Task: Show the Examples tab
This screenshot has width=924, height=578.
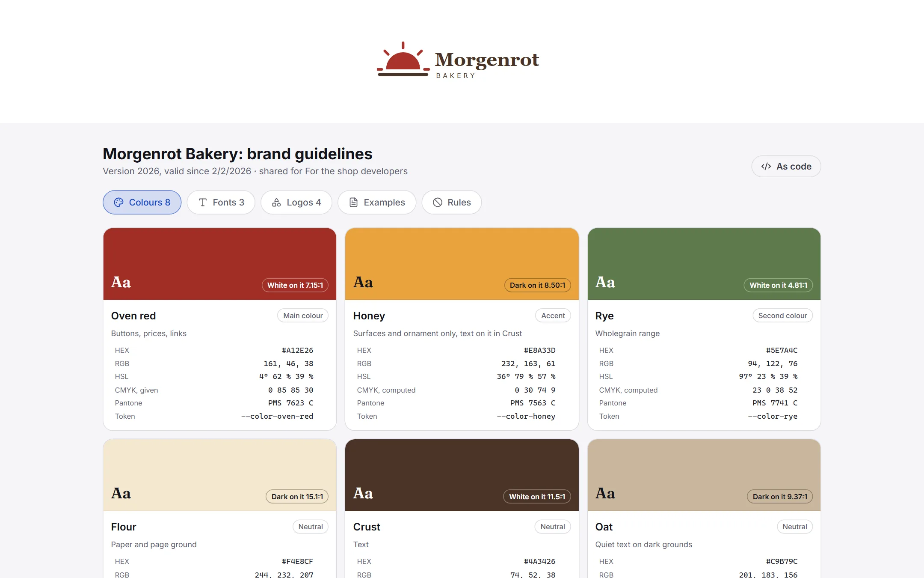Action: click(x=377, y=203)
